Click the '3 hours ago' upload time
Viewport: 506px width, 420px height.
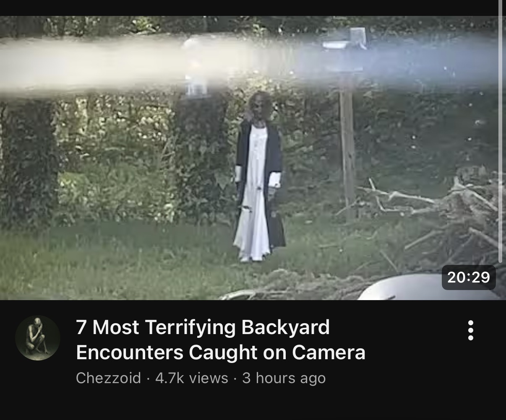(x=284, y=378)
